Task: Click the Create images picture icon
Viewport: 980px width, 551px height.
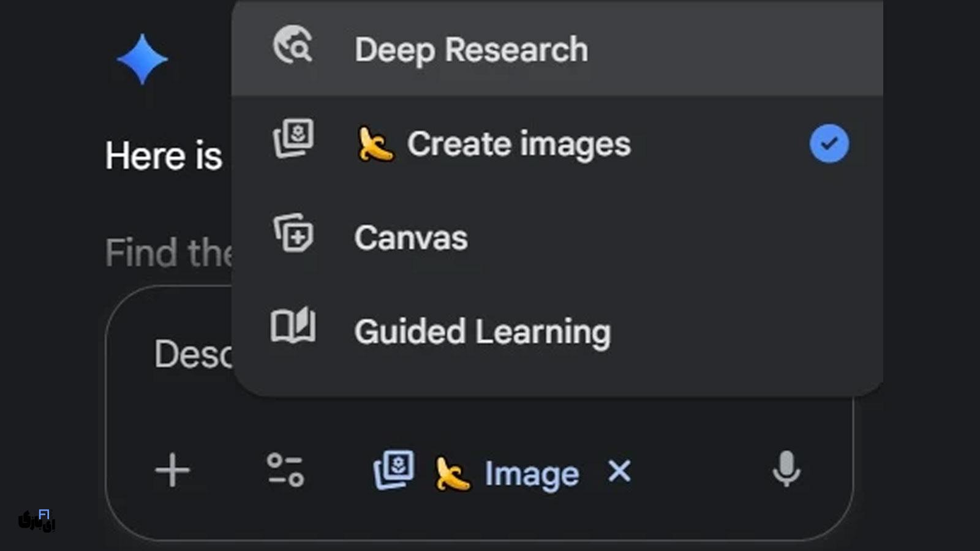Action: click(293, 138)
